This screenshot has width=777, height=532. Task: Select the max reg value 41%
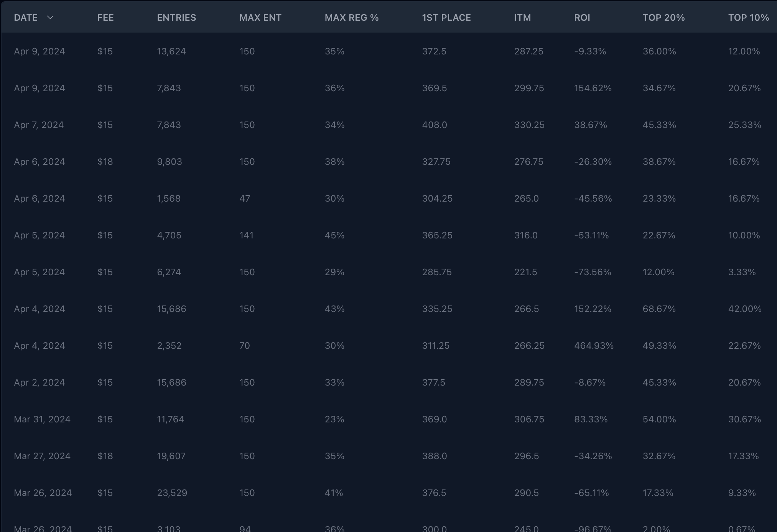coord(334,493)
